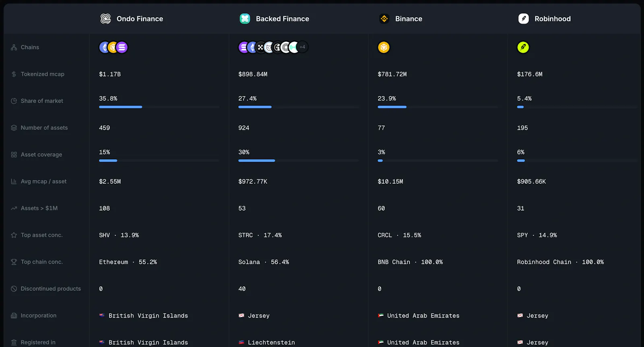Click Ethereum · 55.2% chain concentration
Screen dimensions: 644x347
coord(128,262)
